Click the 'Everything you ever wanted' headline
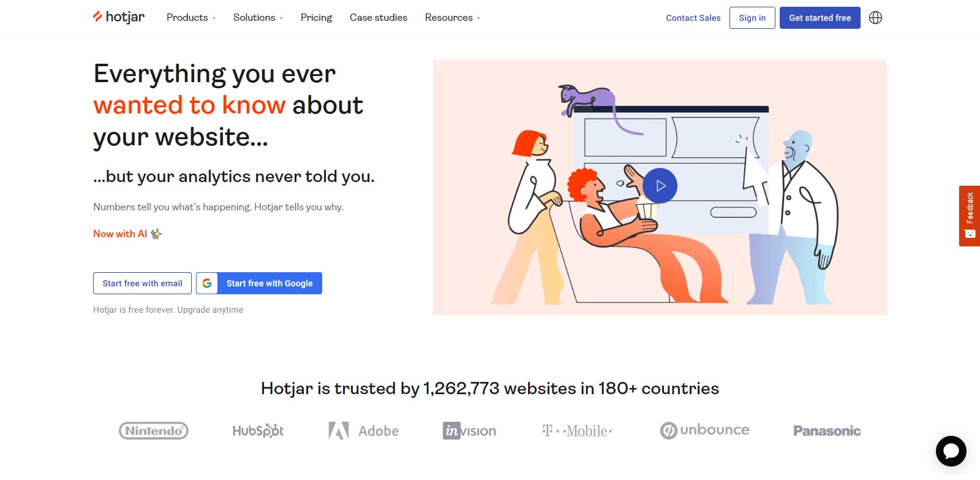This screenshot has height=480, width=980. pos(228,105)
